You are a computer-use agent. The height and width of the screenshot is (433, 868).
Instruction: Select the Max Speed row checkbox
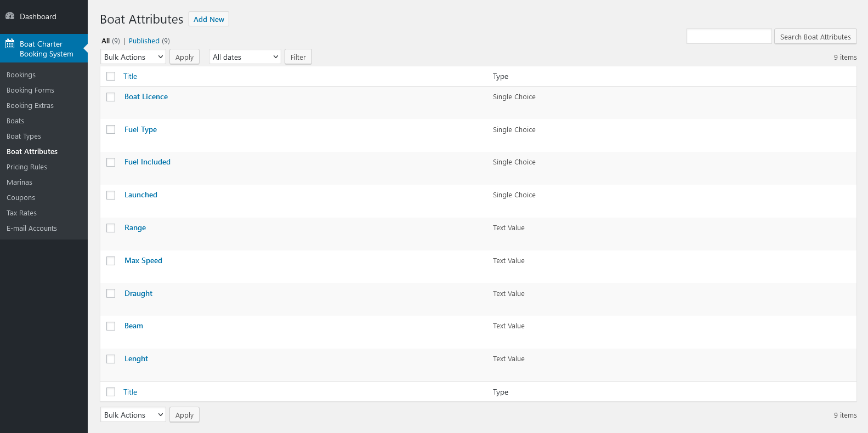111,261
